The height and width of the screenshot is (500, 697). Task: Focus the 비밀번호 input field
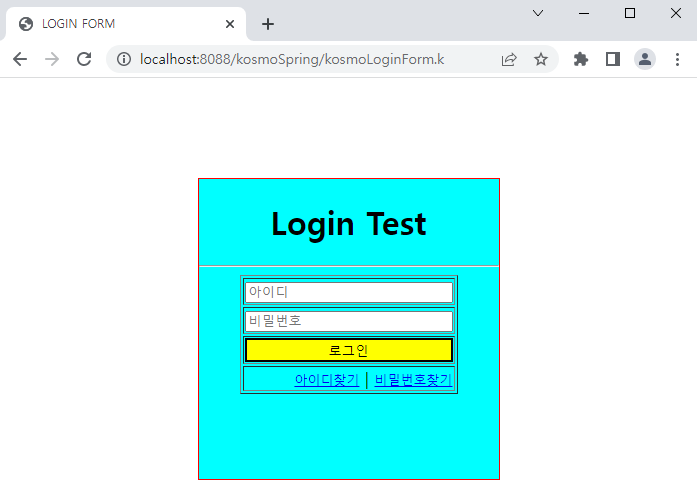[349, 321]
